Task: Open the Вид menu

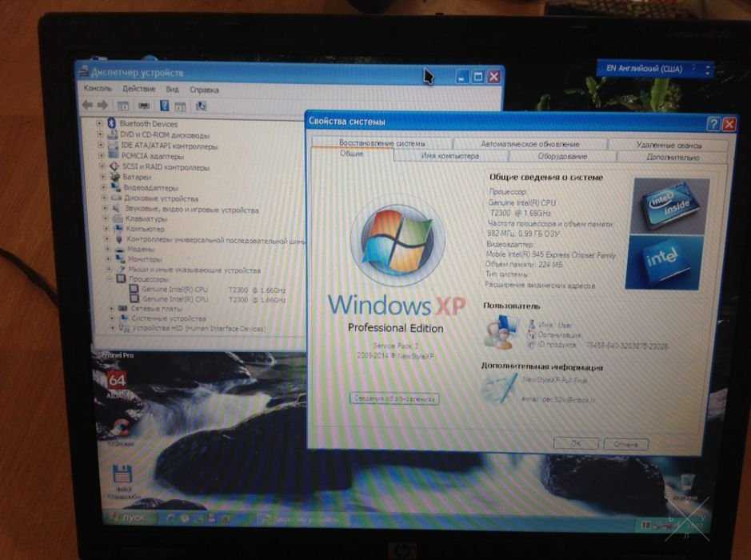Action: 173,89
